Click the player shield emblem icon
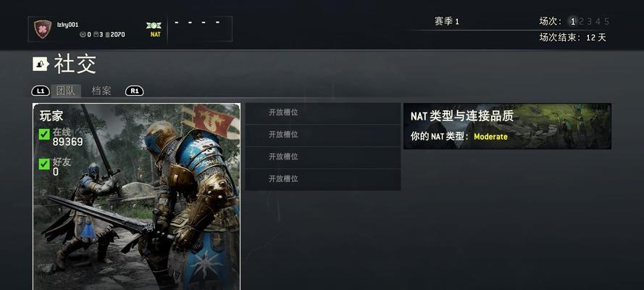Viewport: 644px width, 290px height. point(43,29)
